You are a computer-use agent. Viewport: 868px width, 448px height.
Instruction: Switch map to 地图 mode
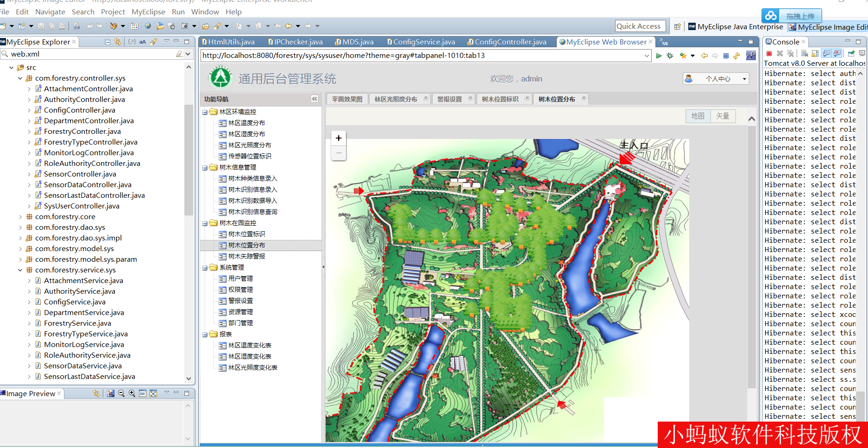[x=698, y=116]
